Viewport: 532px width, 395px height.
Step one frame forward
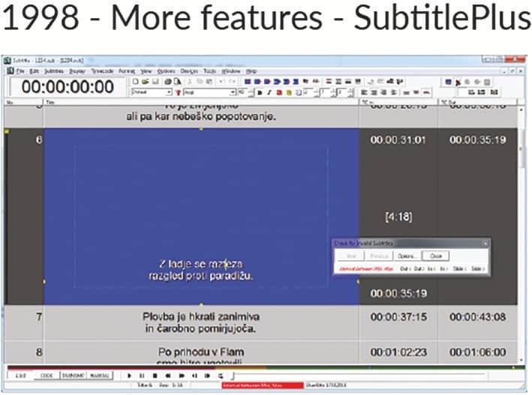[x=207, y=376]
